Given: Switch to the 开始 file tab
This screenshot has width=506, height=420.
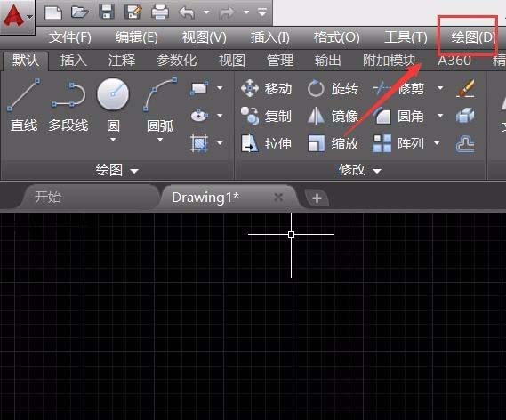Looking at the screenshot, I should pyautogui.click(x=48, y=197).
